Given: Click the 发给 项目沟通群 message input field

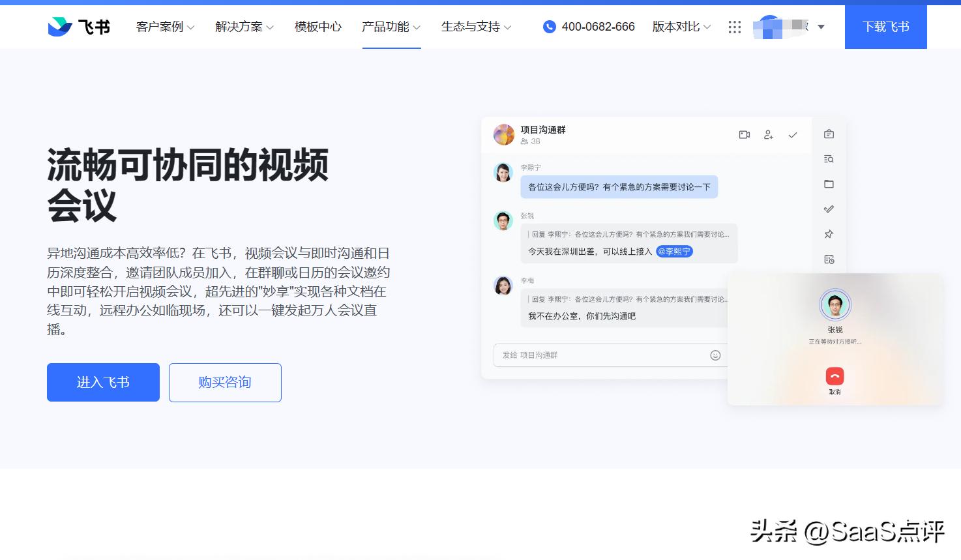Looking at the screenshot, I should [600, 355].
